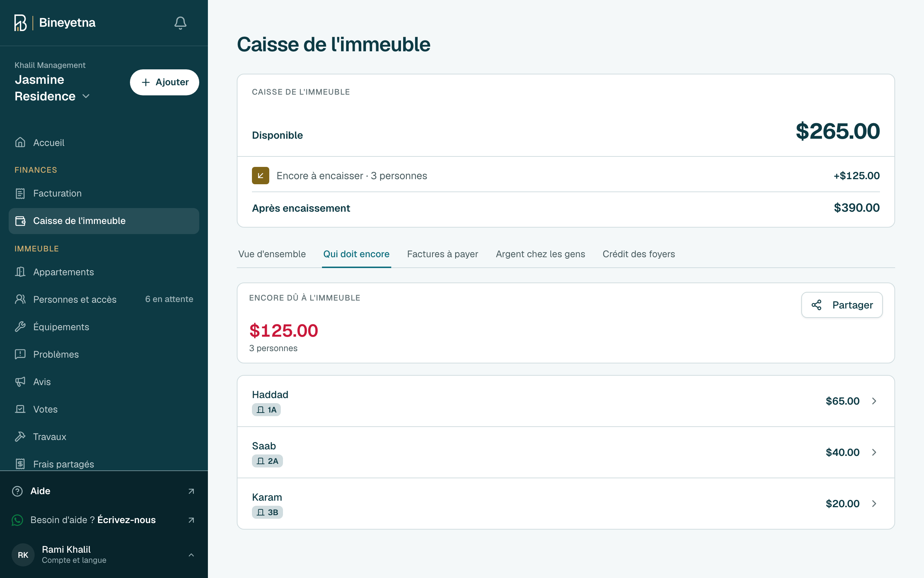Click the Personnes et accès people icon
924x578 pixels.
(20, 299)
